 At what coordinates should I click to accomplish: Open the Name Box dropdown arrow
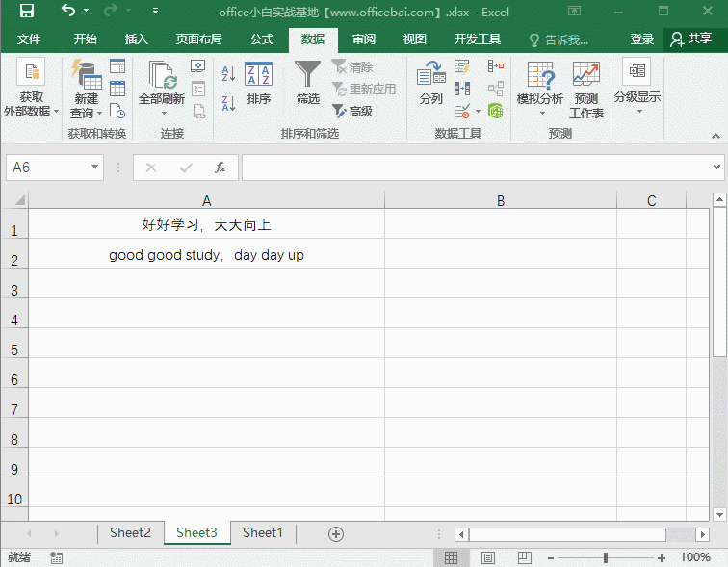(94, 168)
